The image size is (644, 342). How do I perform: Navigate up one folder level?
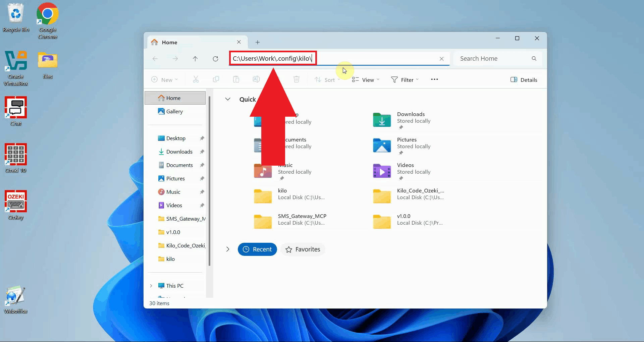pyautogui.click(x=195, y=59)
